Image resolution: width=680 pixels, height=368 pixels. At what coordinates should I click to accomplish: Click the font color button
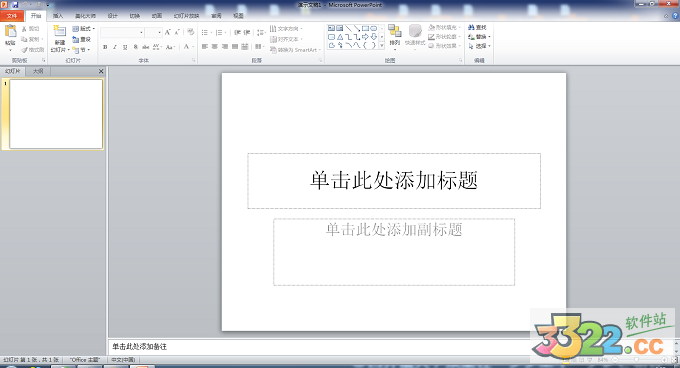coord(186,47)
